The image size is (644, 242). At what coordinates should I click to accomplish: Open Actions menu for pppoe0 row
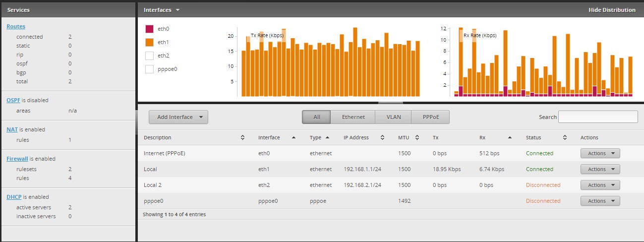tap(600, 201)
